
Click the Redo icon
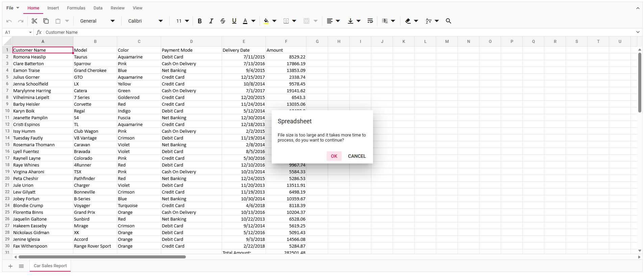pyautogui.click(x=21, y=21)
